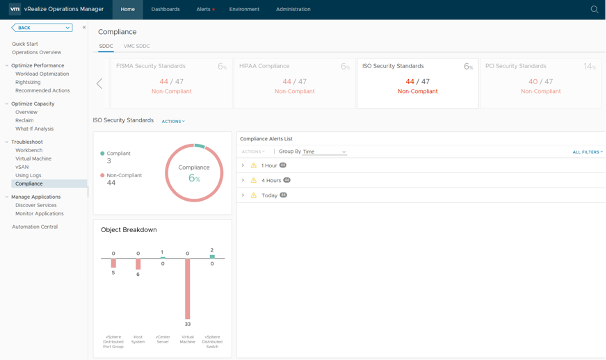Open Reclaim page
The image size is (606, 360).
coord(24,120)
